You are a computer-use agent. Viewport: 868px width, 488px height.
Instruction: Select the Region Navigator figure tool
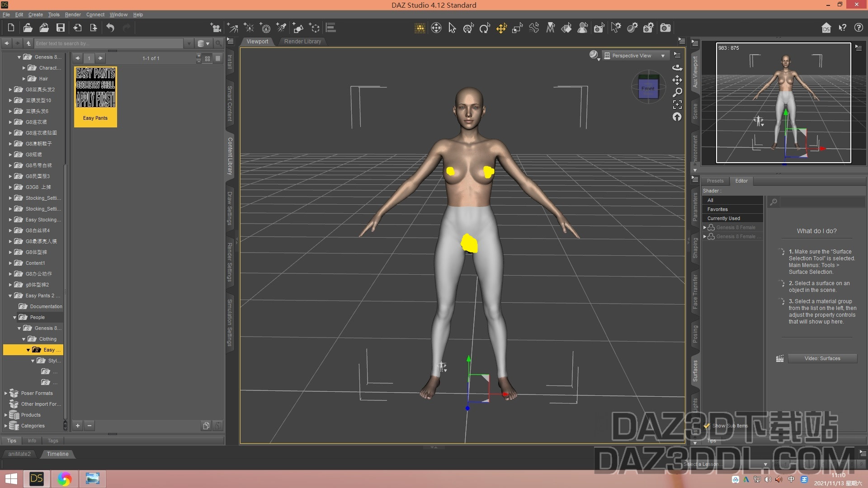point(583,28)
